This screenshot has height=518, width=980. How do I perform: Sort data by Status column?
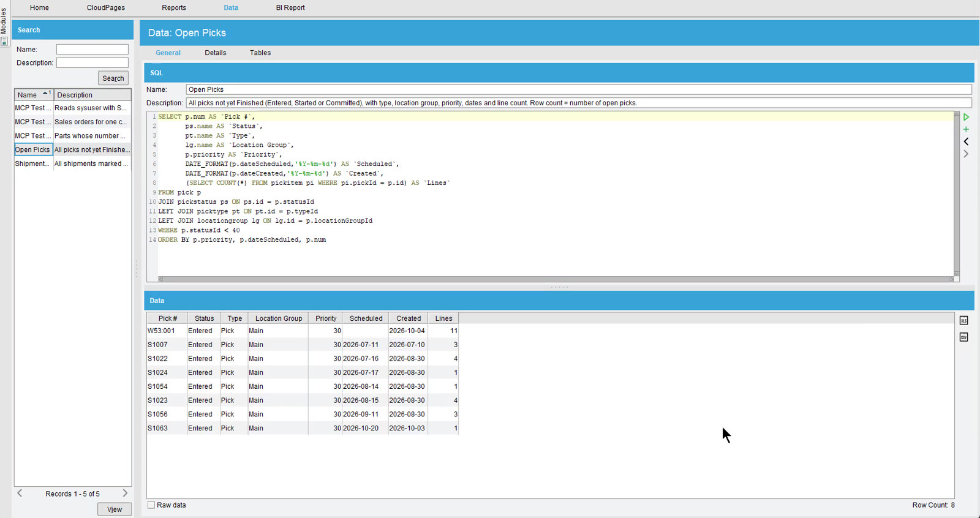pos(204,318)
